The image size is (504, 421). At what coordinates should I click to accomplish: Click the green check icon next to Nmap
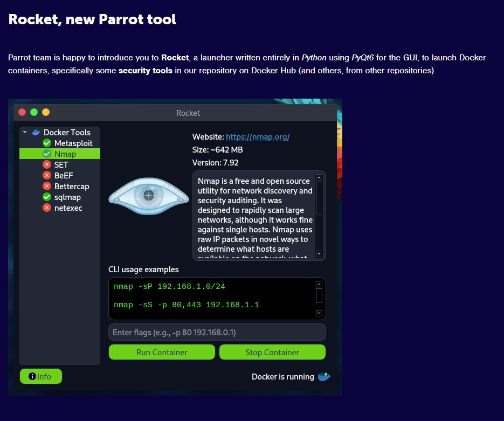click(x=47, y=154)
